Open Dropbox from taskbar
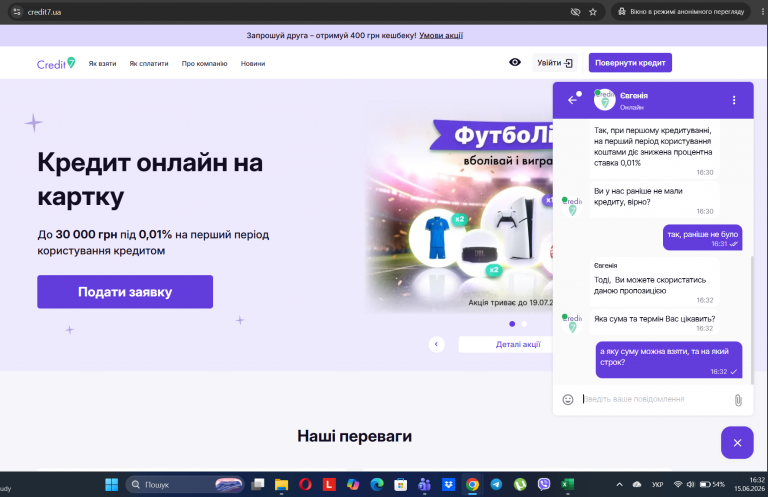The width and height of the screenshot is (768, 497). coord(448,484)
